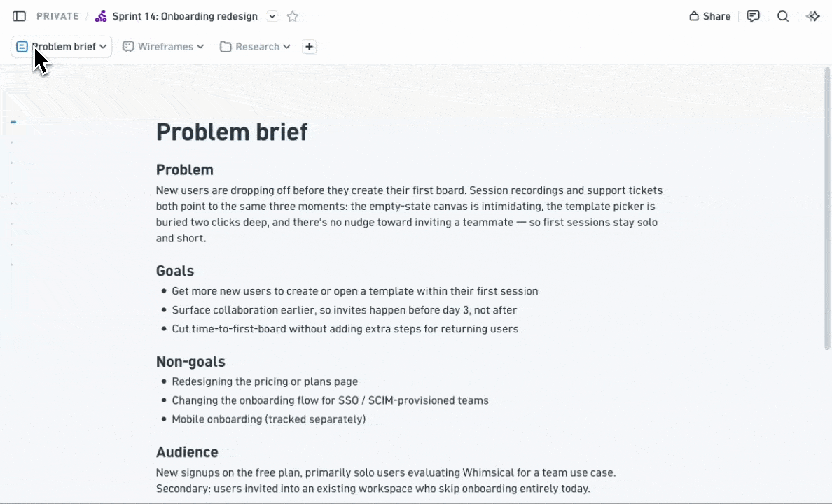Expand the Problem brief tab chevron
This screenshot has width=832, height=504.
[103, 47]
